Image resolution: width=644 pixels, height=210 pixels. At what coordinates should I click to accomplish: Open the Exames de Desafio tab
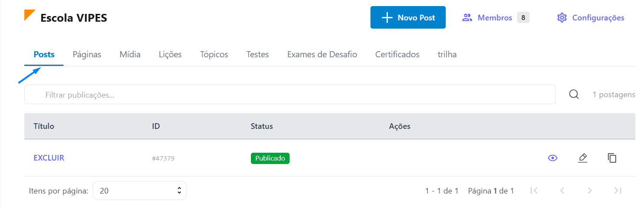tap(322, 55)
